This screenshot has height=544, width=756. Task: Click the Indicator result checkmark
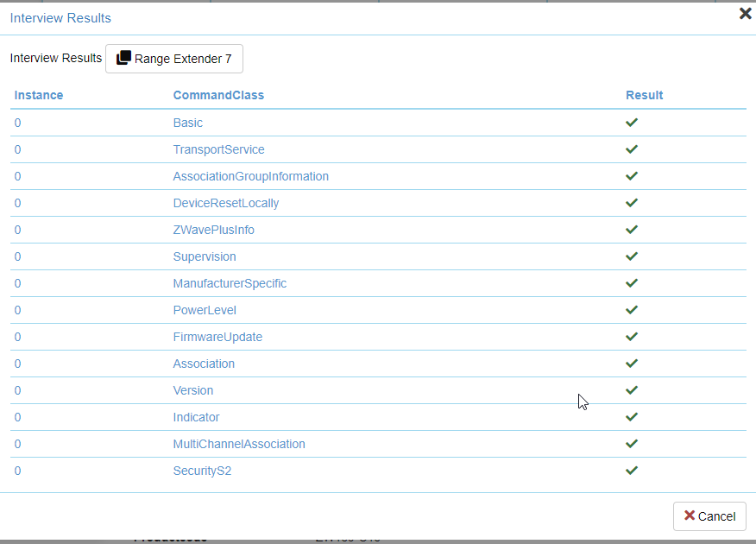(632, 417)
